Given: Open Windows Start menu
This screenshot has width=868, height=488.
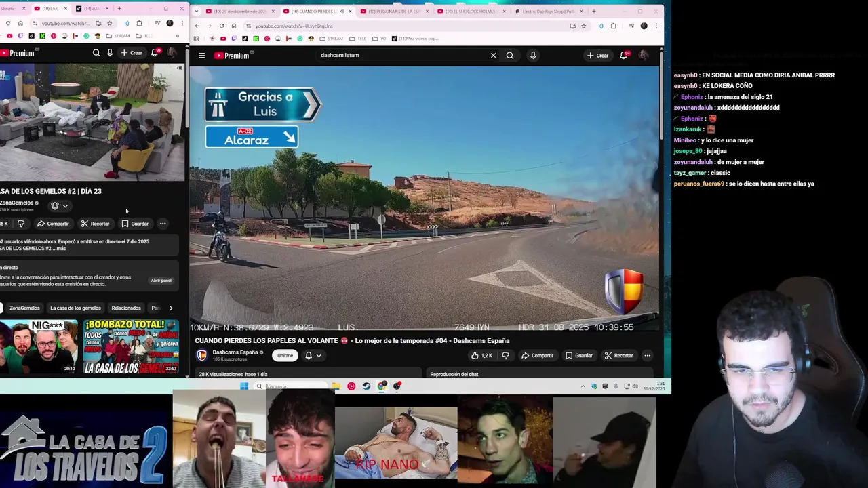Looking at the screenshot, I should (x=244, y=386).
